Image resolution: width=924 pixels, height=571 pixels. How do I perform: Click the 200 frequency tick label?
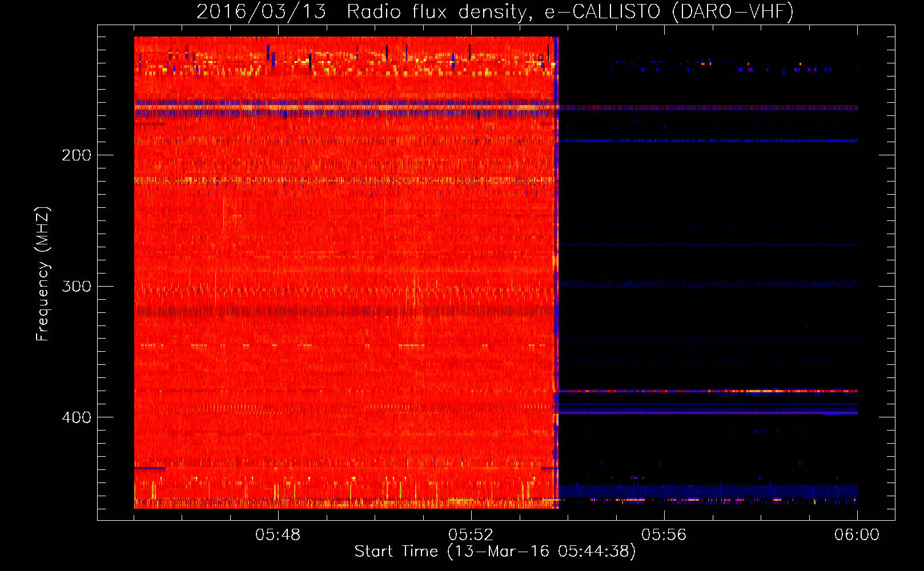pyautogui.click(x=77, y=155)
